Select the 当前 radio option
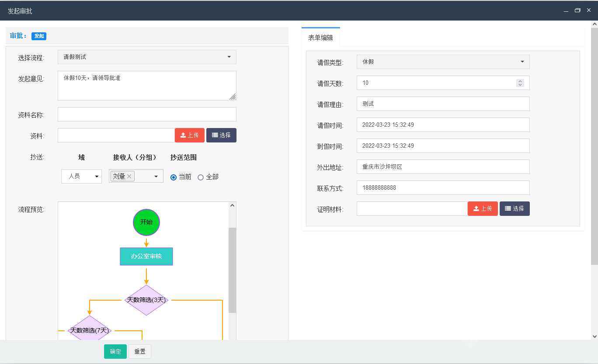This screenshot has width=598, height=364. (174, 177)
